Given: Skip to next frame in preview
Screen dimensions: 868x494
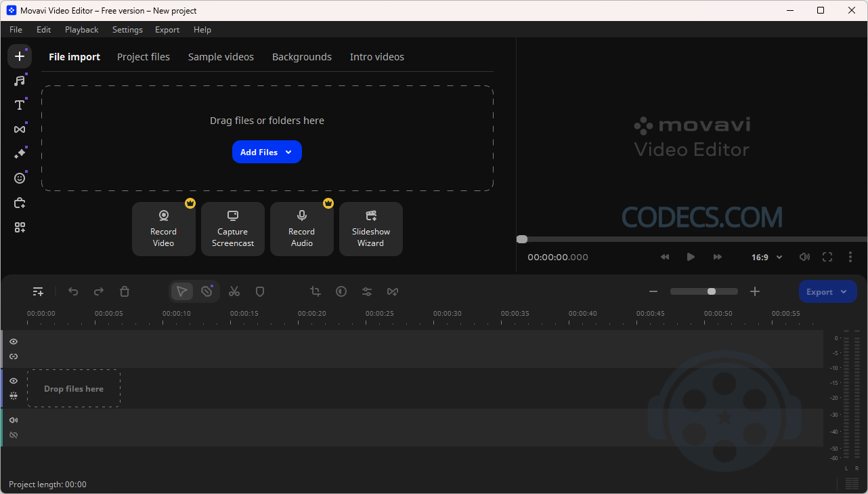Looking at the screenshot, I should click(x=718, y=257).
